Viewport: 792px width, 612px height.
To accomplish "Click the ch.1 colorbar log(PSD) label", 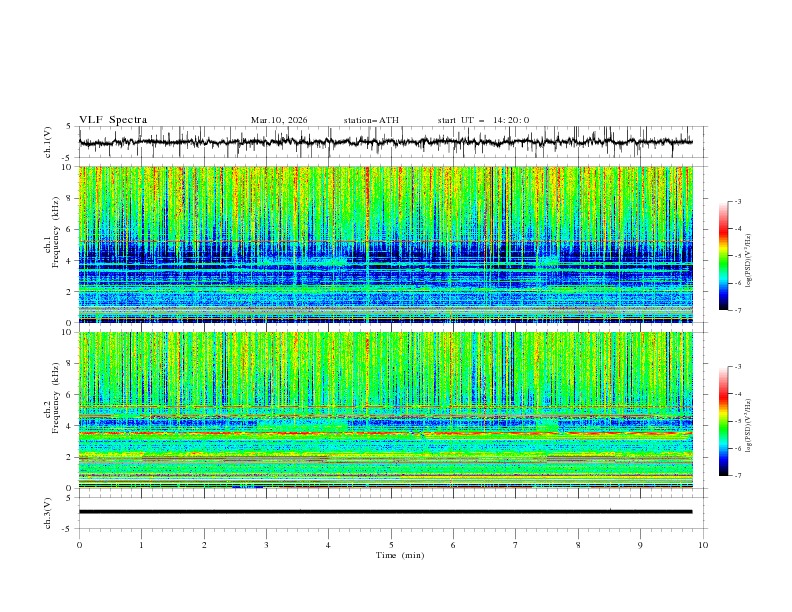I will click(x=749, y=261).
